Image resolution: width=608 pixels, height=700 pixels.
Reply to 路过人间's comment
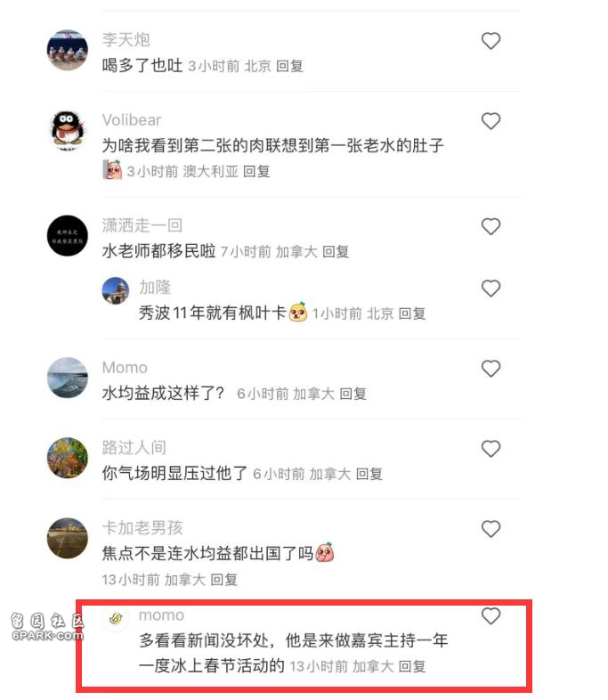[x=369, y=474]
